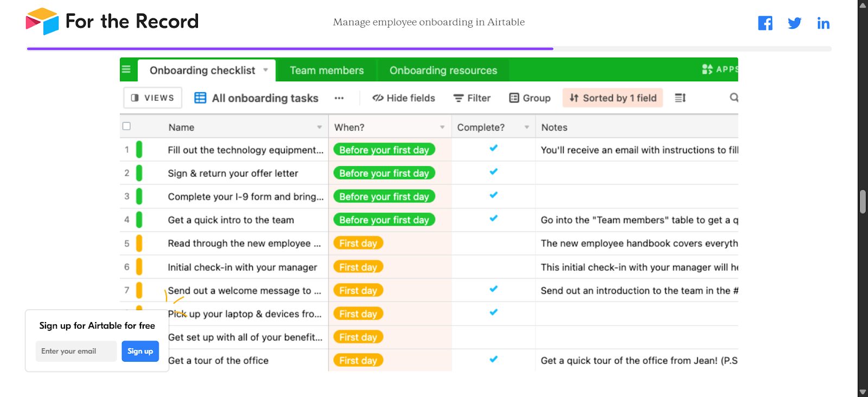Screen dimensions: 868x397
Task: Click the scrollbar down arrow
Action: tap(863, 392)
